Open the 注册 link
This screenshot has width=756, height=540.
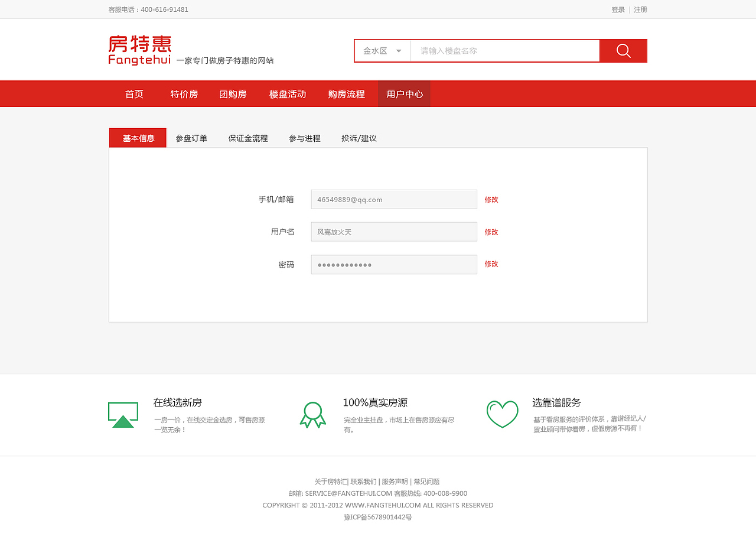640,9
